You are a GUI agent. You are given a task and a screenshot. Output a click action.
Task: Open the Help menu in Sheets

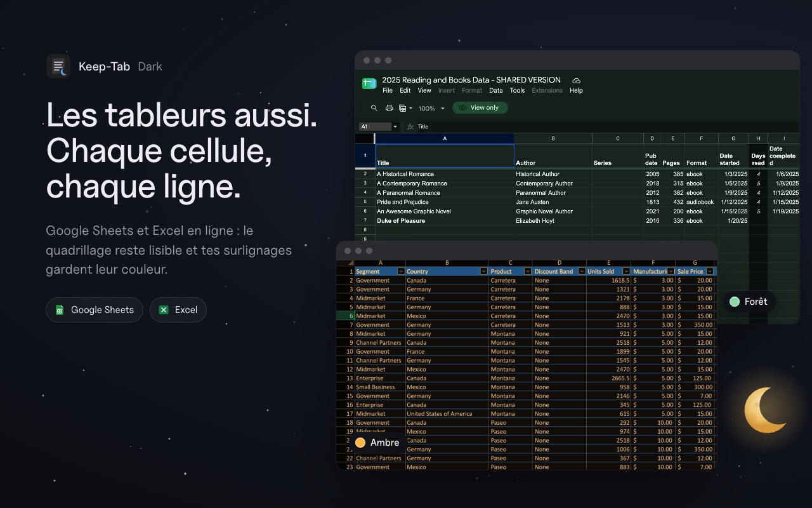[x=576, y=90]
